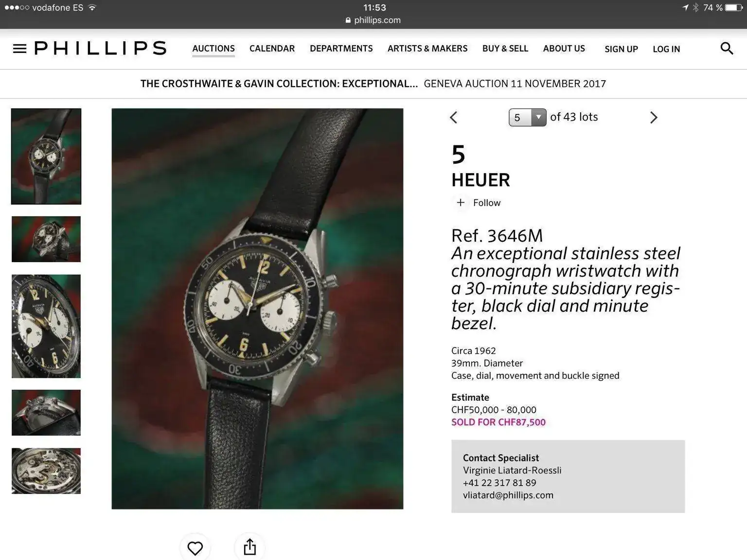747x560 pixels.
Task: Select the dial close-up thumbnail
Action: [46, 326]
